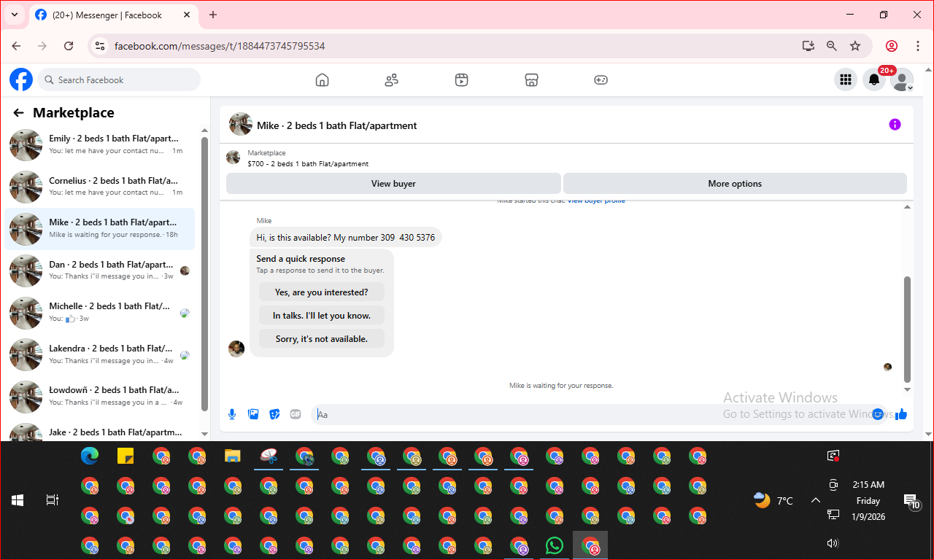
Task: Open Emily's conversation in the list
Action: 100,144
